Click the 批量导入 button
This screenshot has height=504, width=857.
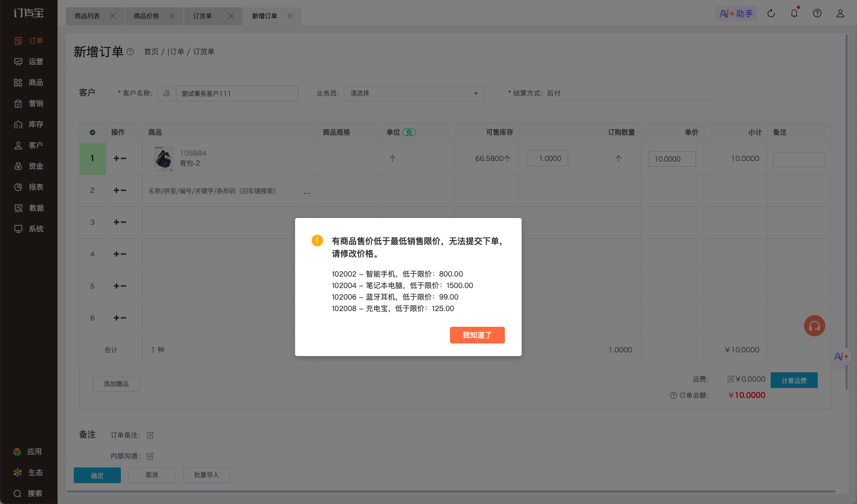click(207, 475)
